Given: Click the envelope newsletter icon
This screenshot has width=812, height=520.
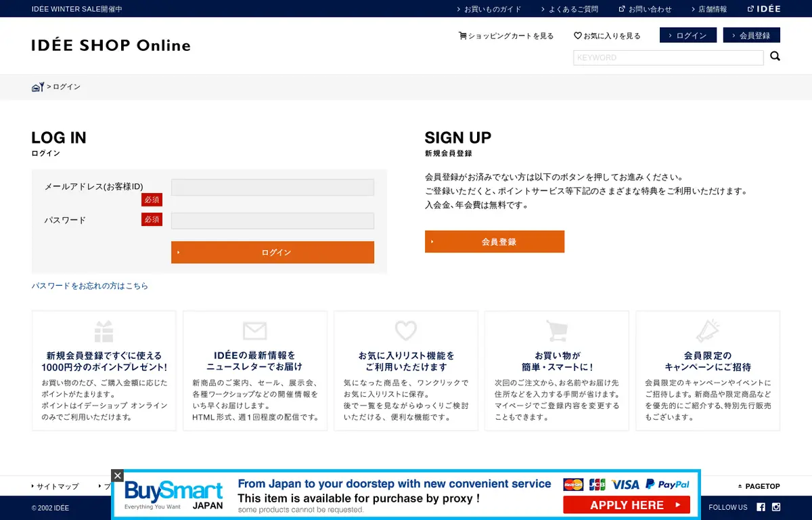Looking at the screenshot, I should click(254, 331).
